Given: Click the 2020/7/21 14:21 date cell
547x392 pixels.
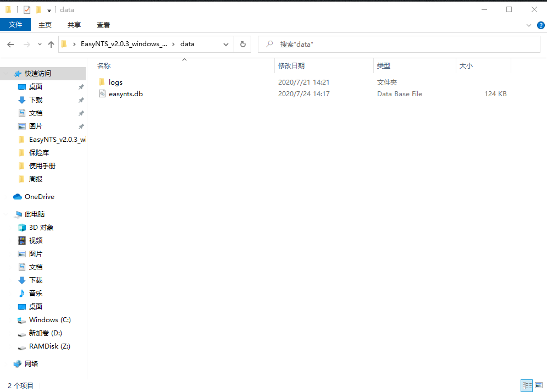Looking at the screenshot, I should [x=303, y=82].
